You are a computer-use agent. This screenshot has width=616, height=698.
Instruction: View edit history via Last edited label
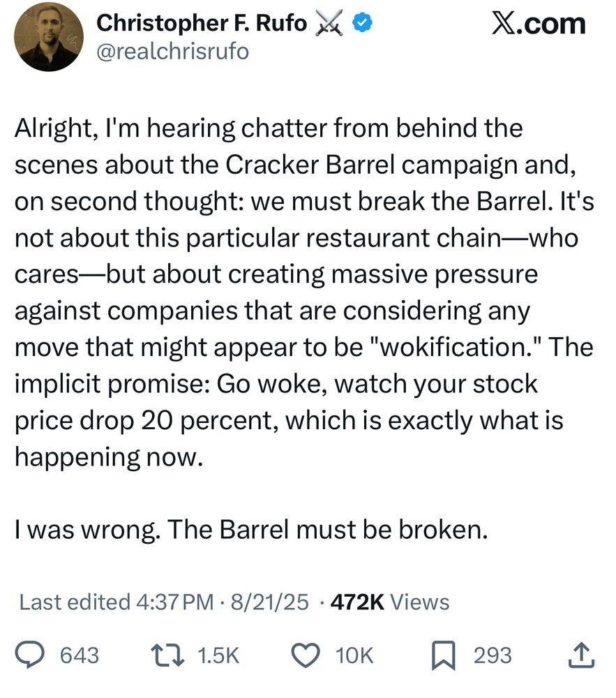74,602
